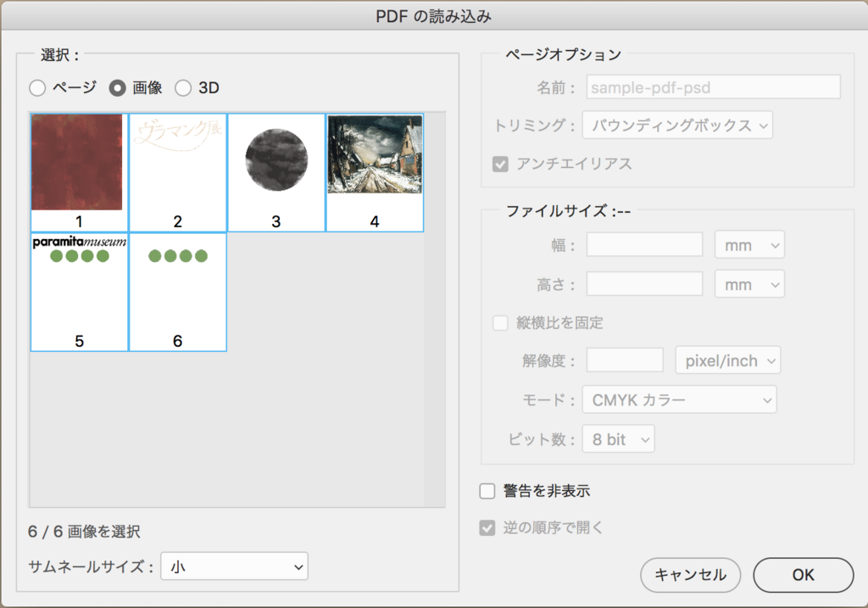
Task: Click the 高さ height input field
Action: tap(644, 284)
